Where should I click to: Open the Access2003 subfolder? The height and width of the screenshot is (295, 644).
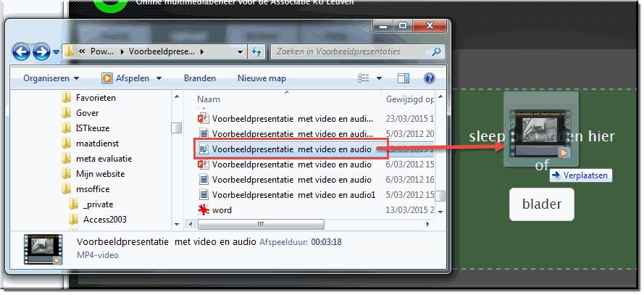click(105, 220)
